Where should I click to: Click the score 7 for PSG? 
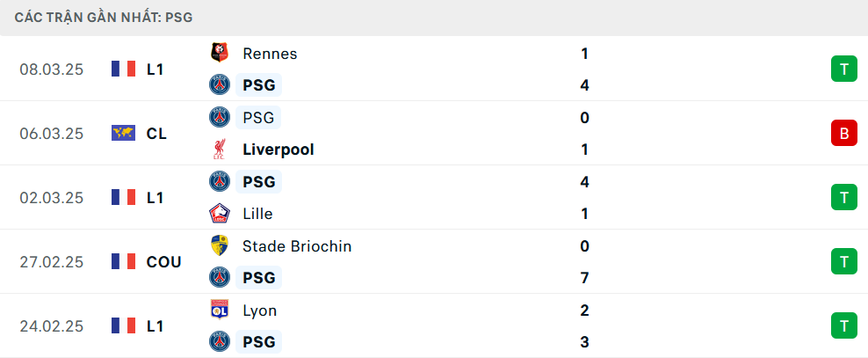tap(584, 278)
